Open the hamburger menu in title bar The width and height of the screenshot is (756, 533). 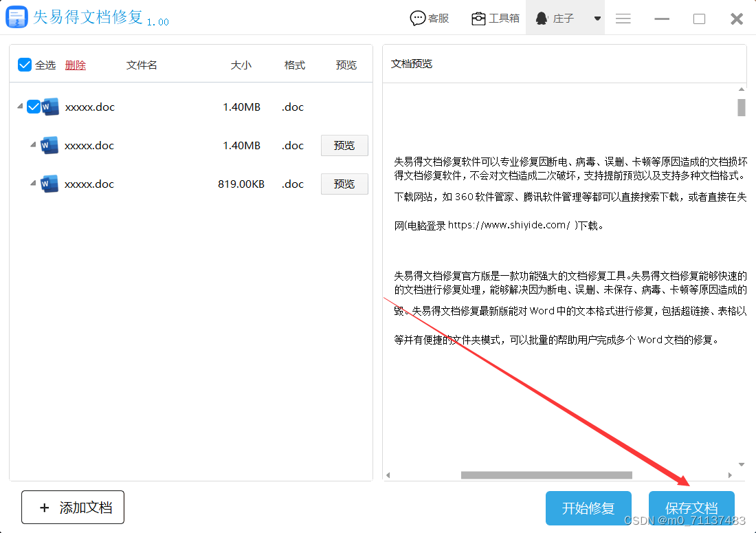click(x=623, y=19)
